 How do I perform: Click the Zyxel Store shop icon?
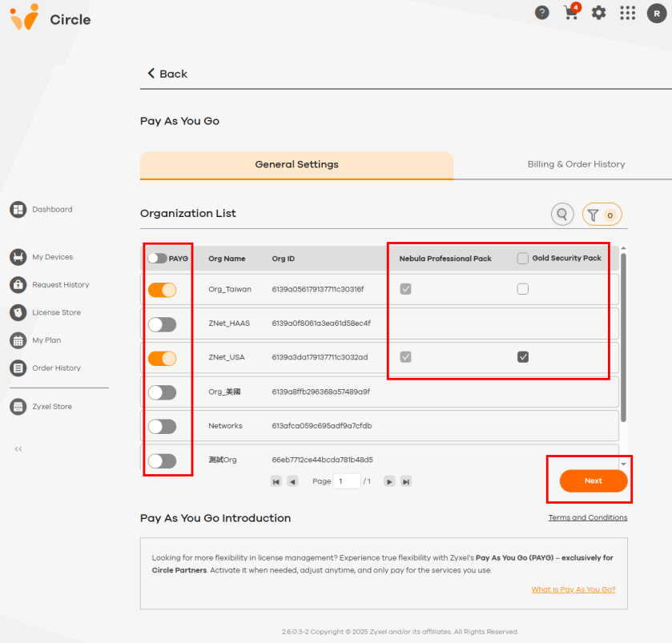pyautogui.click(x=18, y=407)
